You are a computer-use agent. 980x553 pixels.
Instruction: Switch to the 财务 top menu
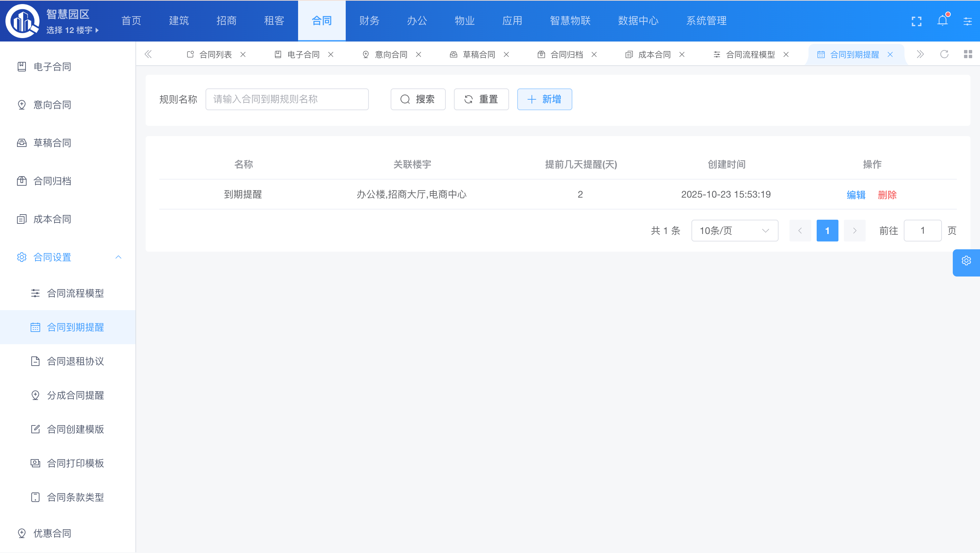369,20
